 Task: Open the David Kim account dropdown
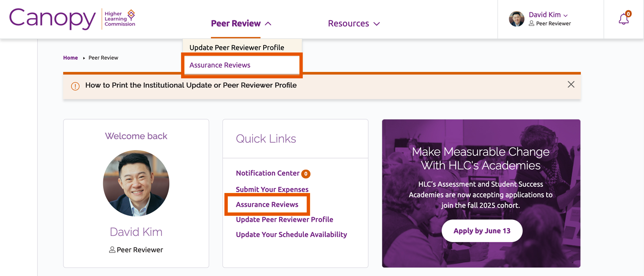coord(545,15)
